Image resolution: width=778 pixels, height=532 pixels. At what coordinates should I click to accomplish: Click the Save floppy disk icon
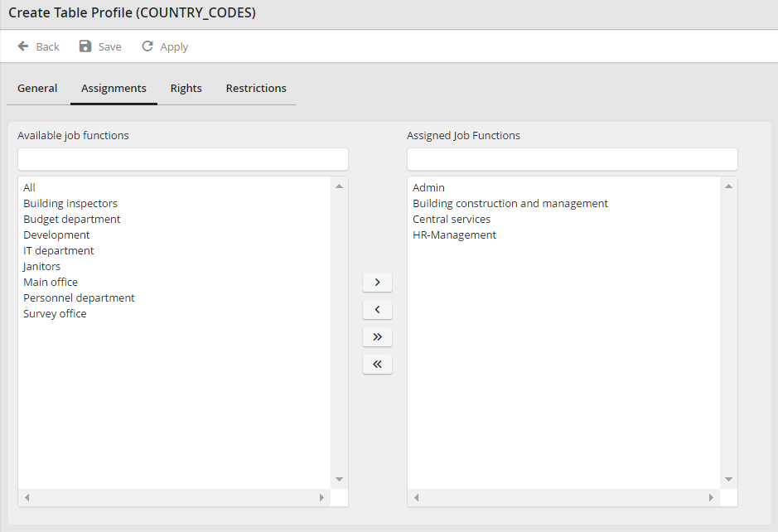(x=85, y=46)
